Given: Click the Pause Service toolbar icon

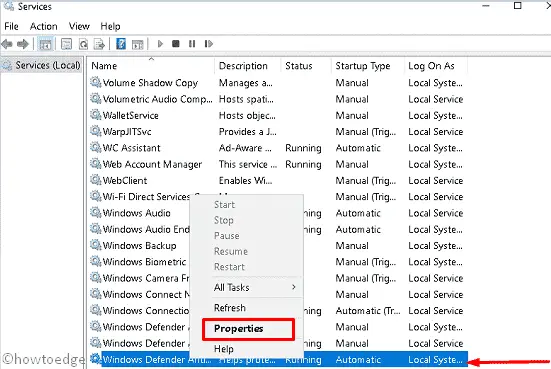Looking at the screenshot, I should click(192, 44).
